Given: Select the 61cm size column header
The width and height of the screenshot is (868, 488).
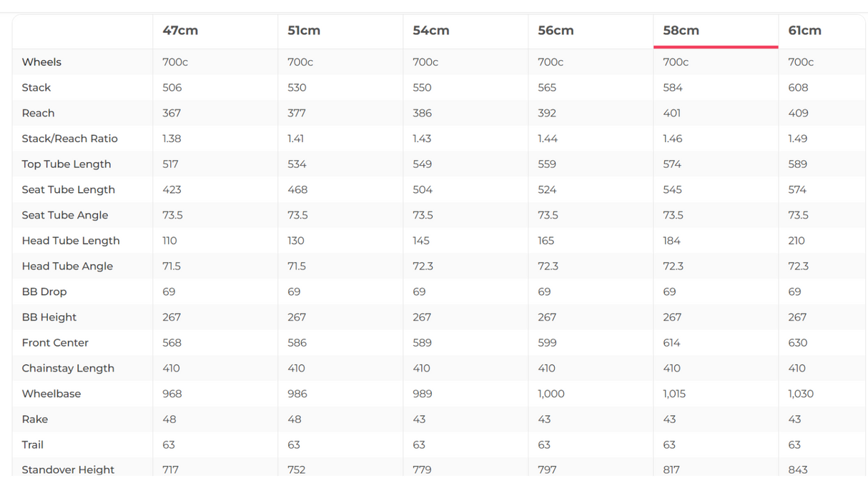Looking at the screenshot, I should pyautogui.click(x=804, y=31).
